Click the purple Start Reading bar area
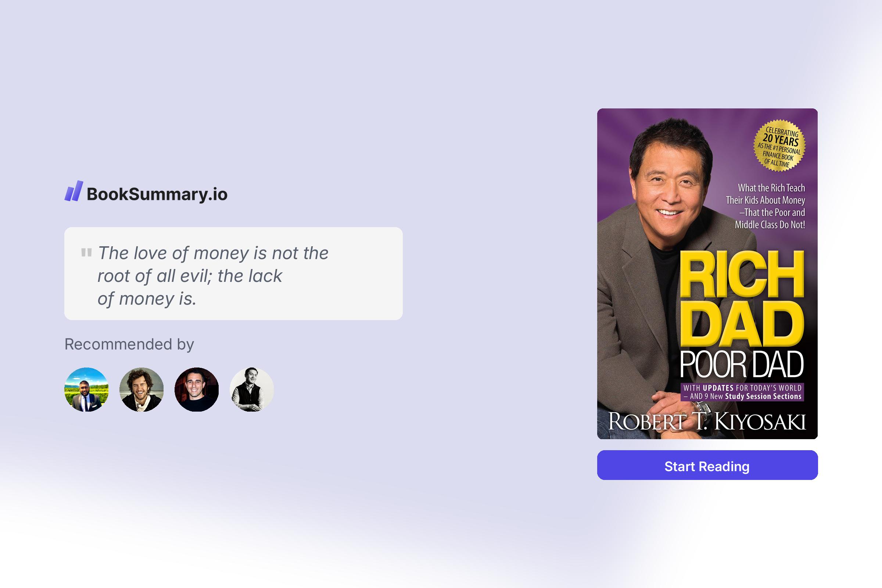 pyautogui.click(x=706, y=466)
